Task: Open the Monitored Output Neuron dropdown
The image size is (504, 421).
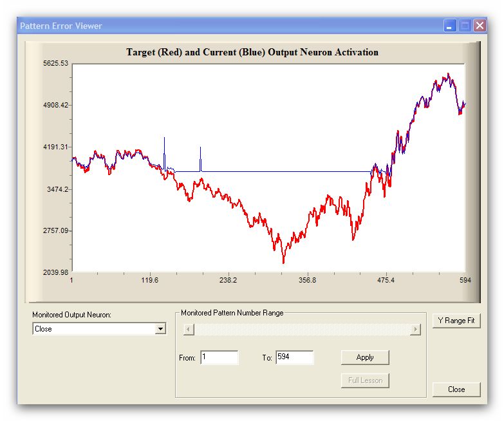Action: click(160, 329)
